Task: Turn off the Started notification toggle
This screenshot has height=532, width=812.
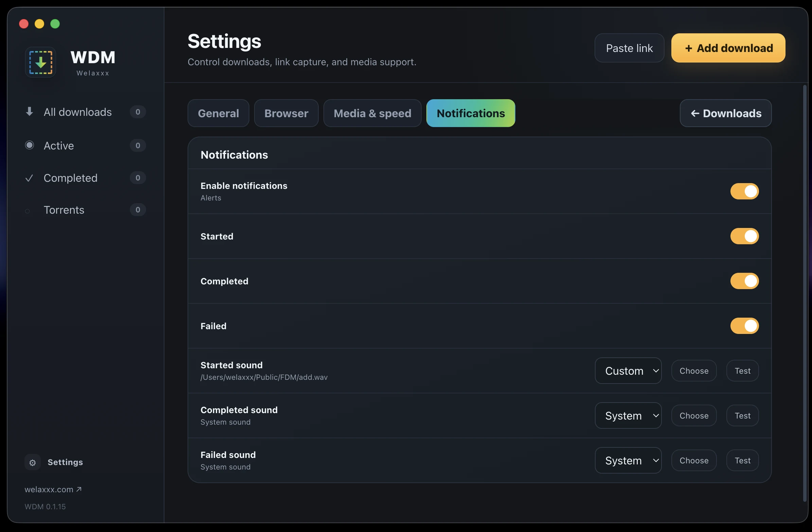Action: tap(744, 236)
